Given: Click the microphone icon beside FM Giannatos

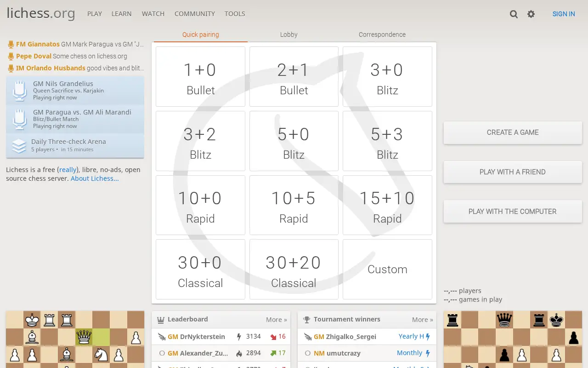Looking at the screenshot, I should click(x=11, y=45).
